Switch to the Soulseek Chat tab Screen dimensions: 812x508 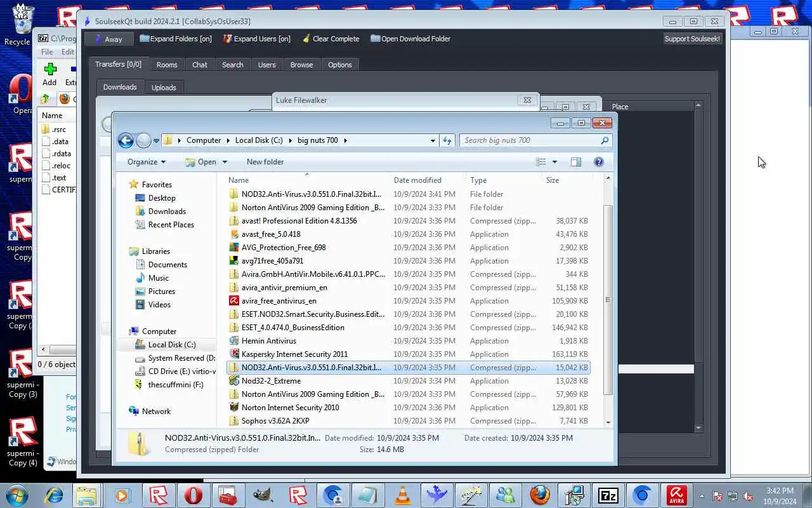[200, 65]
